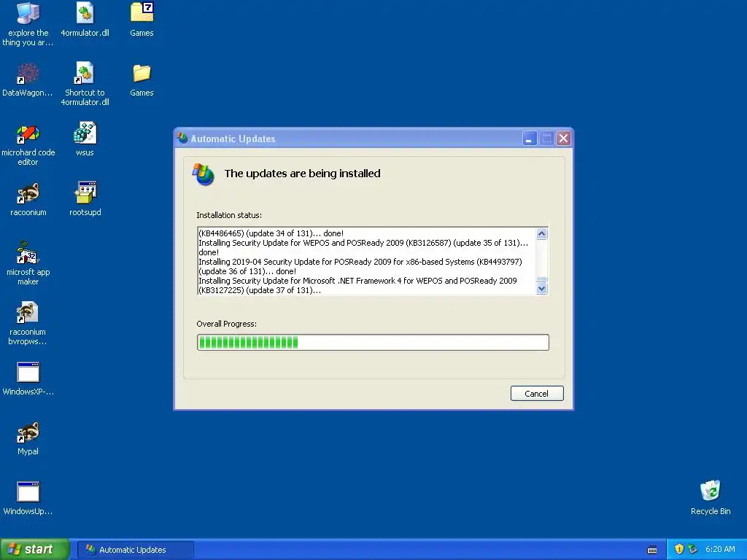The height and width of the screenshot is (560, 747).
Task: Minimize the Automatic Updates window
Action: [530, 139]
